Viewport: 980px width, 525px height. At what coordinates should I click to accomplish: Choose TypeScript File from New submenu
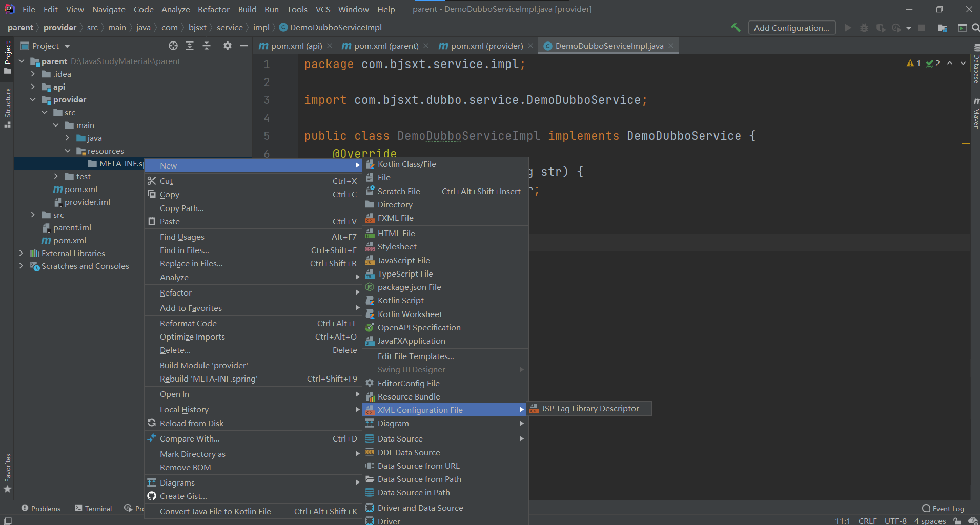coord(445,274)
